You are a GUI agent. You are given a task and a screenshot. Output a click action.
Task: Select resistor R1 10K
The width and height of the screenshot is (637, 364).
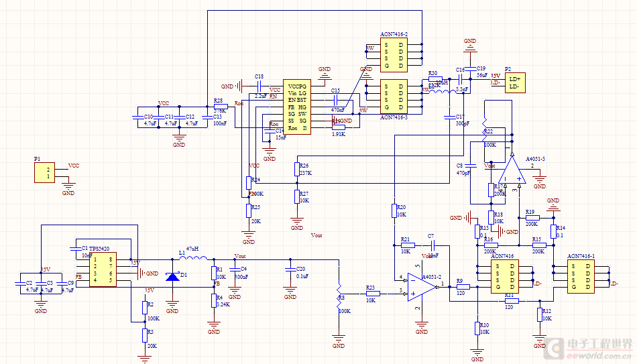point(214,273)
